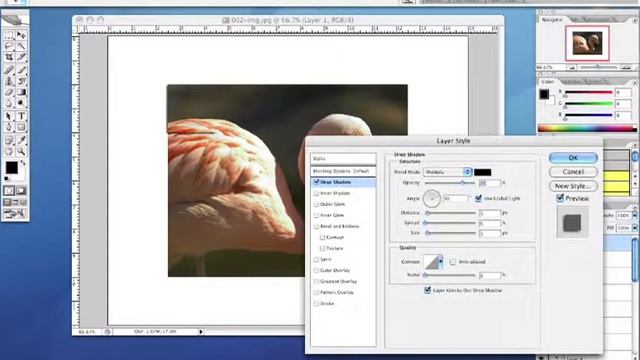This screenshot has width=640, height=360.
Task: Select the Blur tool
Action: coord(9,103)
